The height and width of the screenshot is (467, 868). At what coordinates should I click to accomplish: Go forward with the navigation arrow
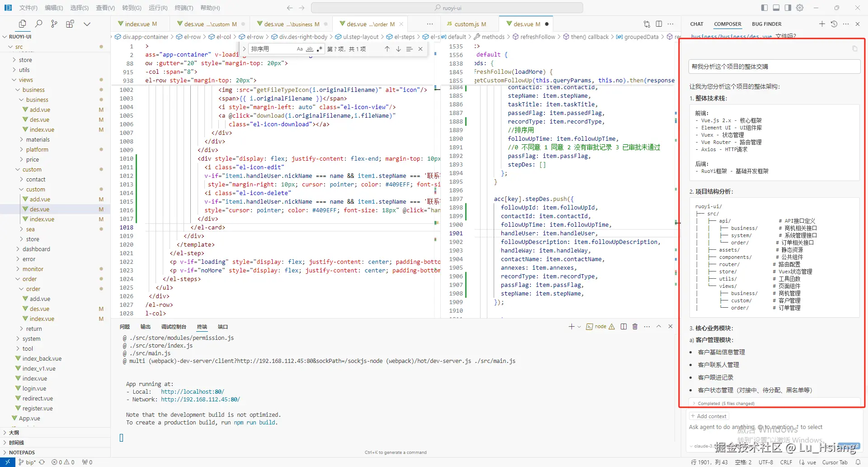pos(302,8)
